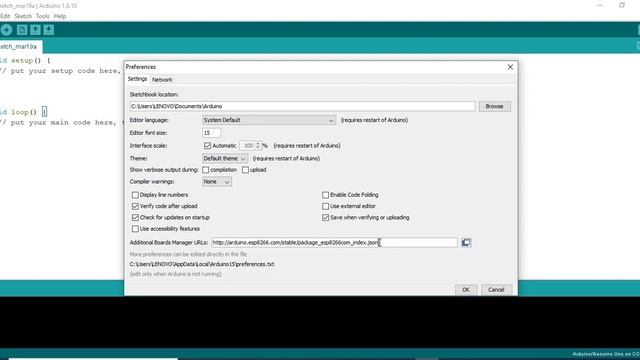Image resolution: width=640 pixels, height=360 pixels.
Task: Open the Theme dropdown
Action: pos(224,158)
